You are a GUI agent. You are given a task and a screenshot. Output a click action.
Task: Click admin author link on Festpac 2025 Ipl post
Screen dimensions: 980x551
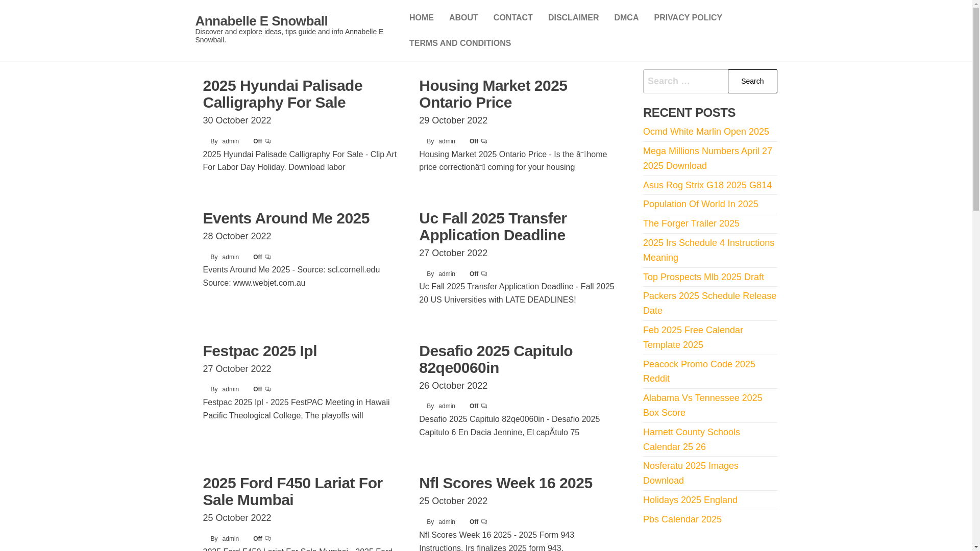pyautogui.click(x=231, y=389)
